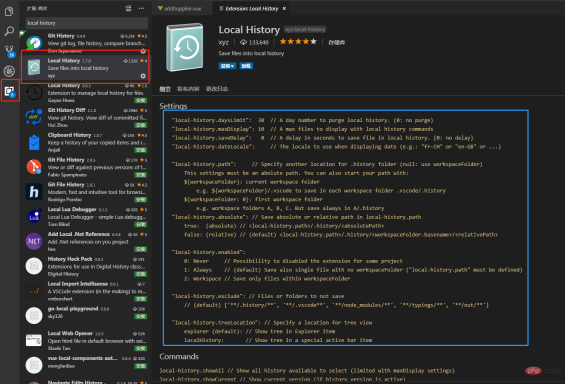Image resolution: width=565 pixels, height=384 pixels.
Task: Click the Git History extension icon
Action: (x=34, y=43)
